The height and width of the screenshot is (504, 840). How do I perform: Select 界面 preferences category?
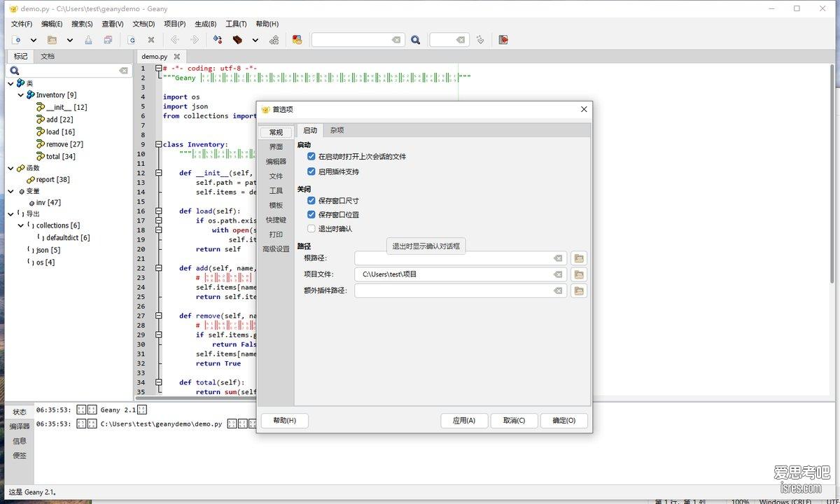tap(276, 147)
